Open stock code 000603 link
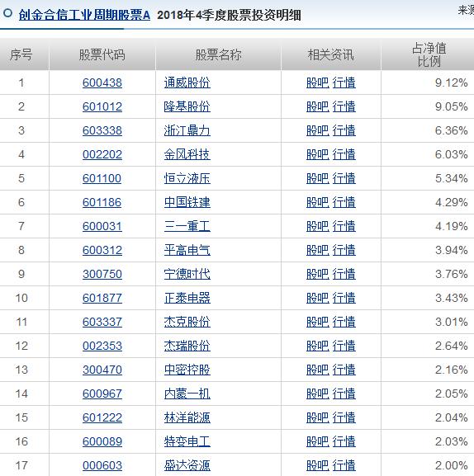Image resolution: width=474 pixels, height=476 pixels. pos(102,465)
